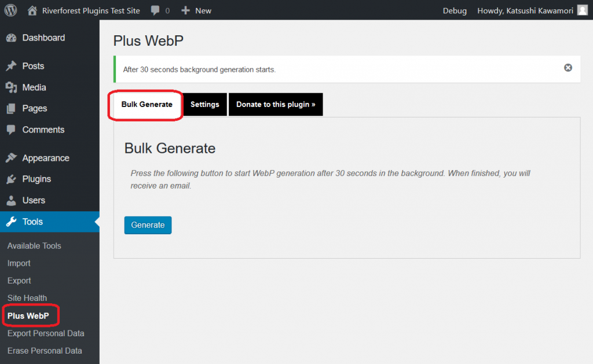Viewport: 593px width, 364px height.
Task: Open the Appearance menu
Action: pos(45,158)
